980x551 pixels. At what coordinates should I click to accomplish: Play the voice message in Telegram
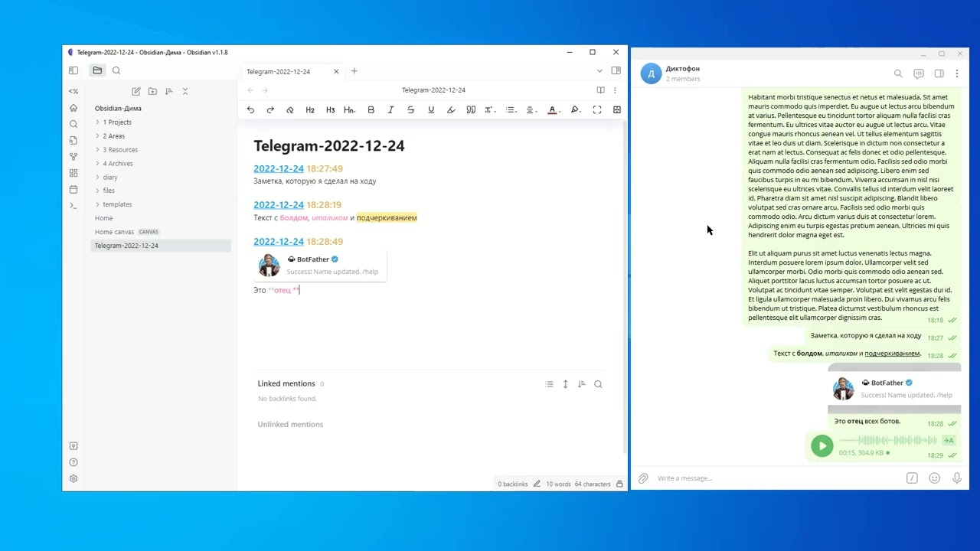coord(822,445)
